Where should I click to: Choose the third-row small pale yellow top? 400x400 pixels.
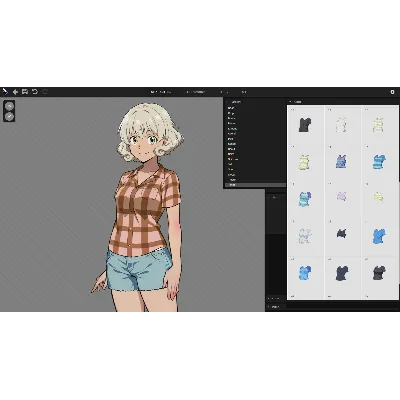coord(379,197)
